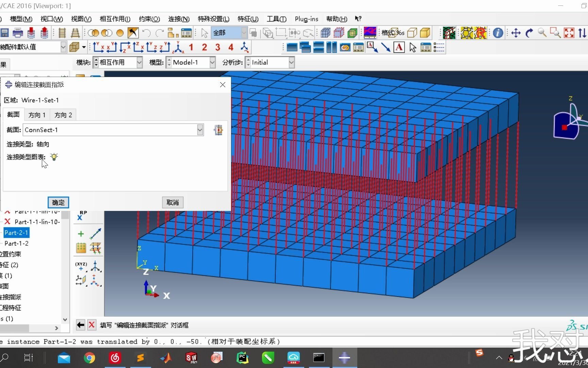Click the arrow annotation tool icon
Viewport: 588px width, 368px height.
[386, 47]
